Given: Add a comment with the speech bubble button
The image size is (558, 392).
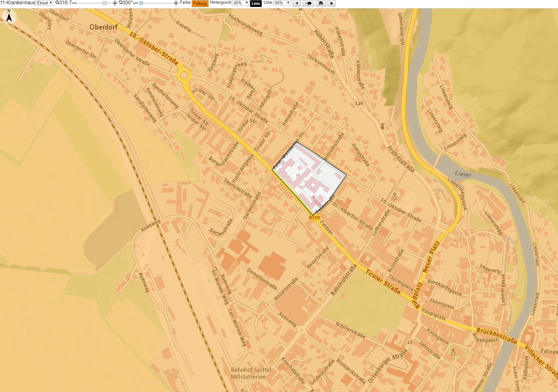Looking at the screenshot, I should (308, 3).
